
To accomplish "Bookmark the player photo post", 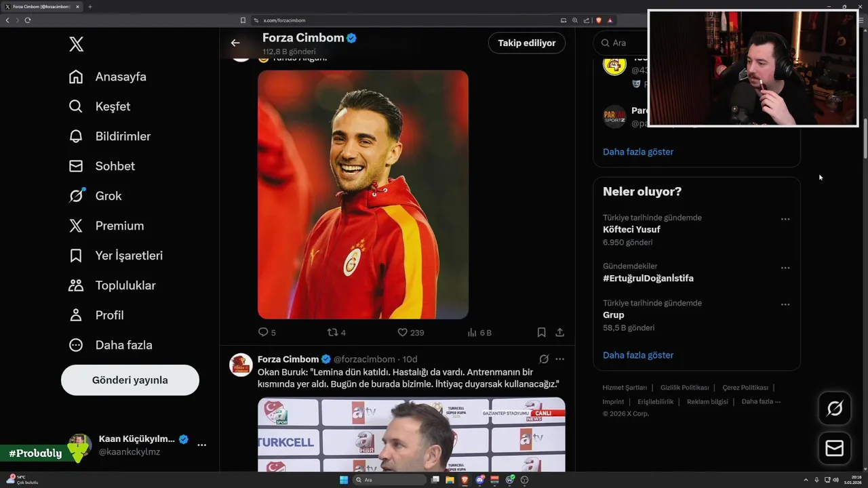I will click(x=541, y=332).
